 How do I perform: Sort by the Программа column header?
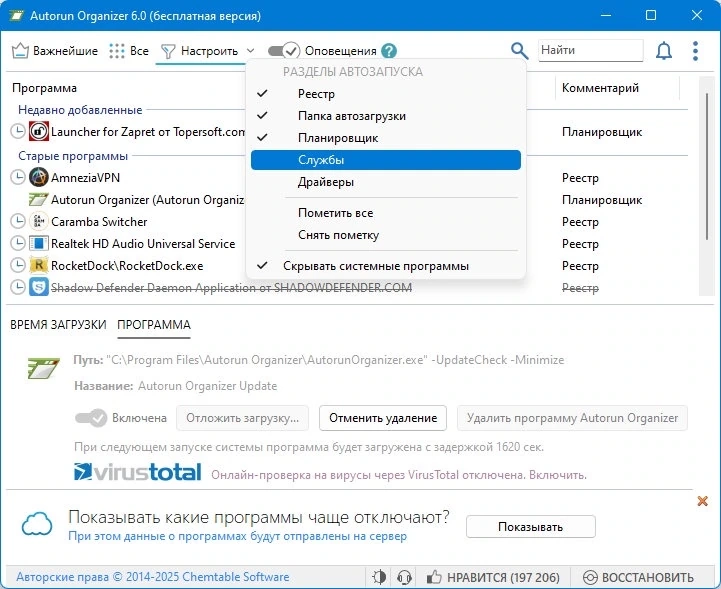coord(44,88)
